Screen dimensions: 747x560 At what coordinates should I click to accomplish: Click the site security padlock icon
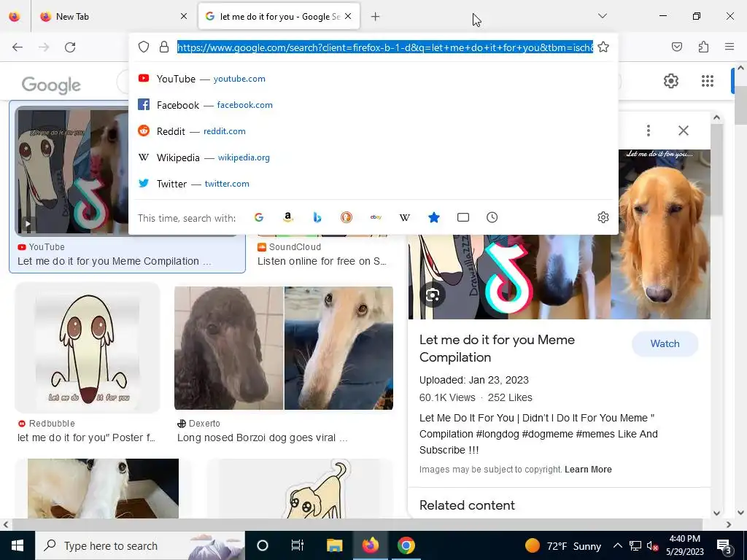pos(164,47)
